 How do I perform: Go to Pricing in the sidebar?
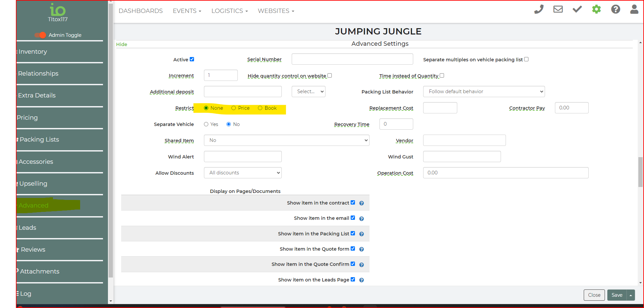(x=27, y=118)
